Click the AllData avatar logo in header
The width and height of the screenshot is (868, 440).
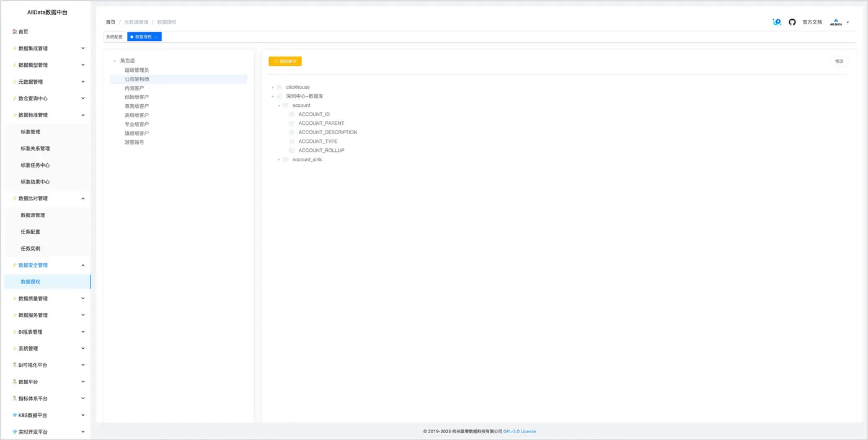(836, 22)
